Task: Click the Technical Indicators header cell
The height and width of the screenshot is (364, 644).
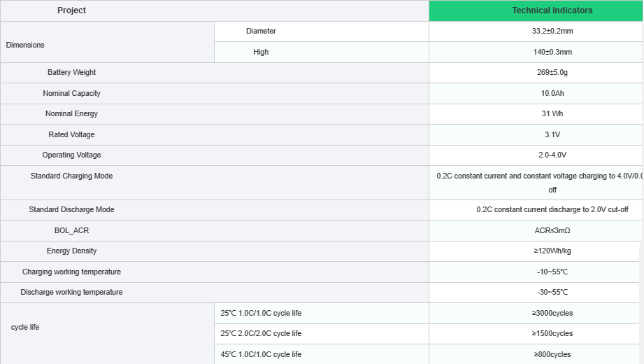Action: click(552, 10)
